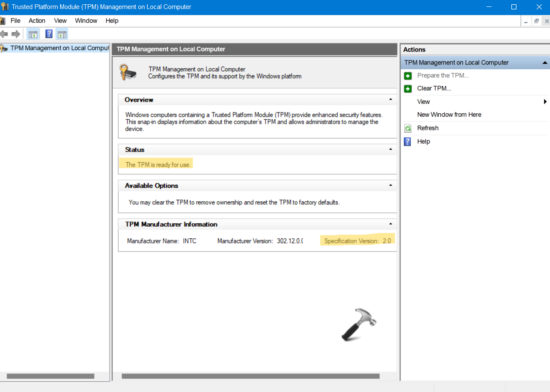The image size is (550, 392).
Task: Select TPM Management on Local Computer tree node
Action: (59, 48)
